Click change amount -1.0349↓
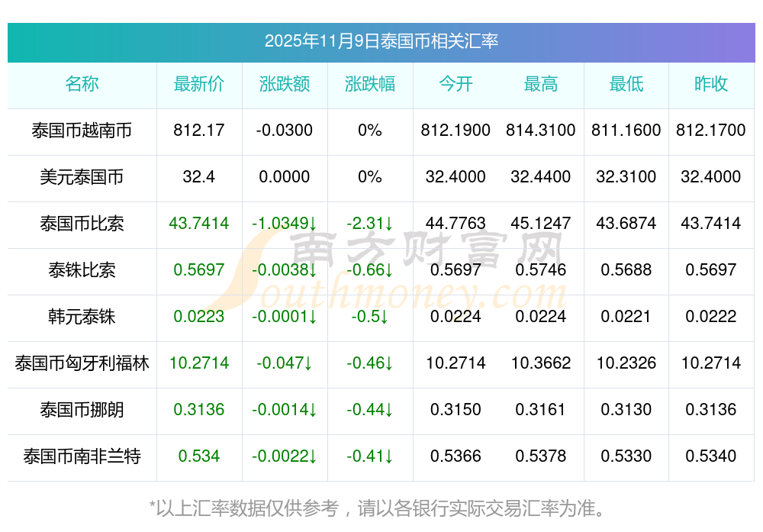This screenshot has height=532, width=763. point(284,224)
